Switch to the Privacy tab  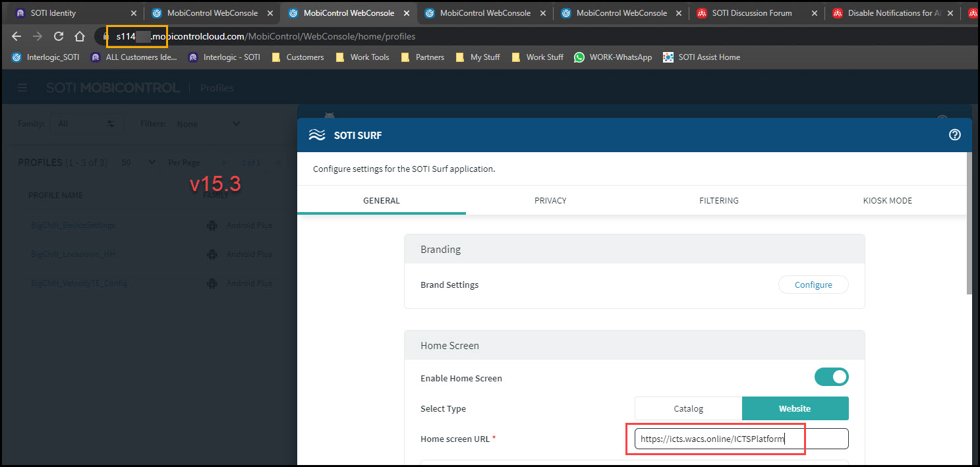[550, 200]
